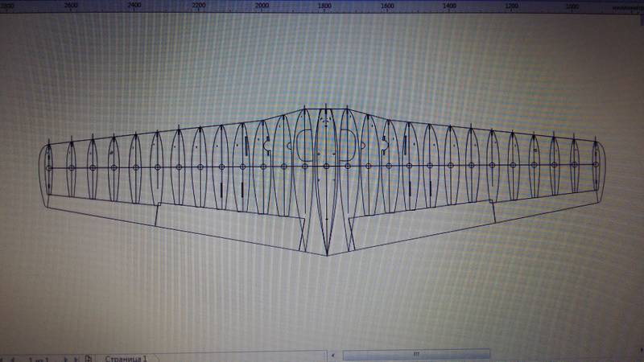The height and width of the screenshot is (362, 644).
Task: Select the leftmost wing tip rib
Action: [49, 167]
